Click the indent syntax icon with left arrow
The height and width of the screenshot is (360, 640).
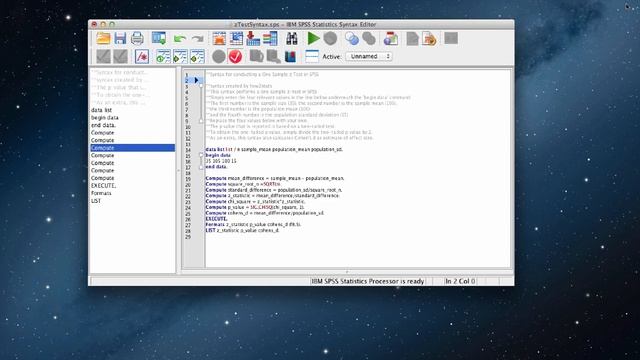163,56
